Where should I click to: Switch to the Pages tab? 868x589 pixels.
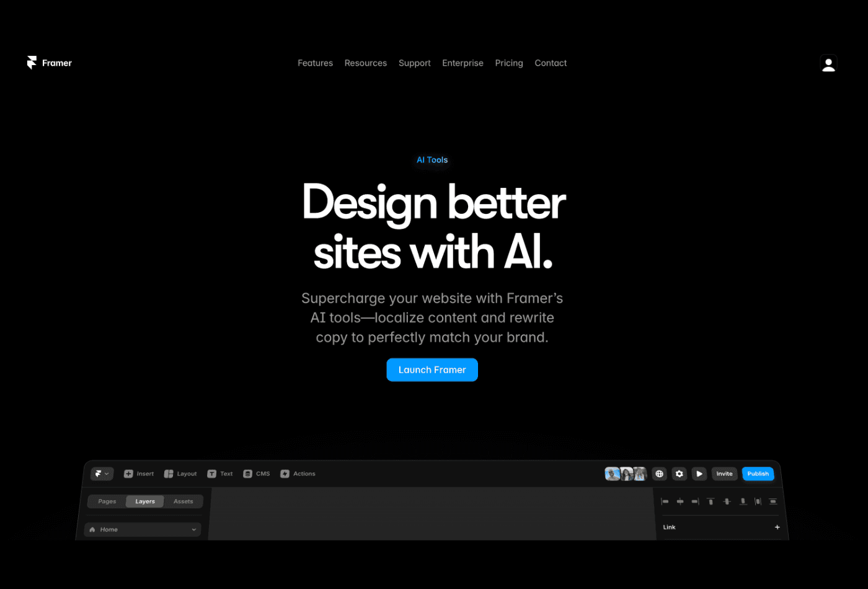coord(107,502)
